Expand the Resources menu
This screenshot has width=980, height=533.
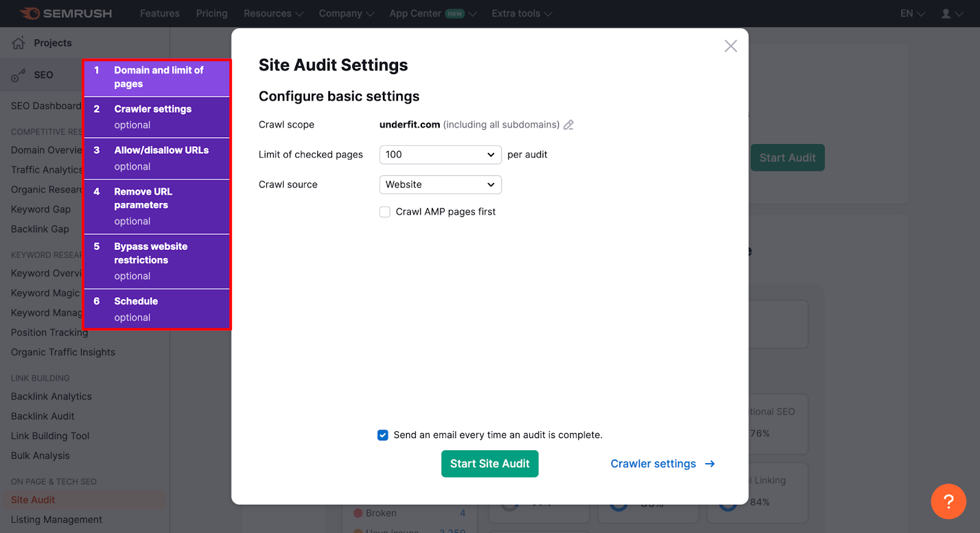pos(273,13)
